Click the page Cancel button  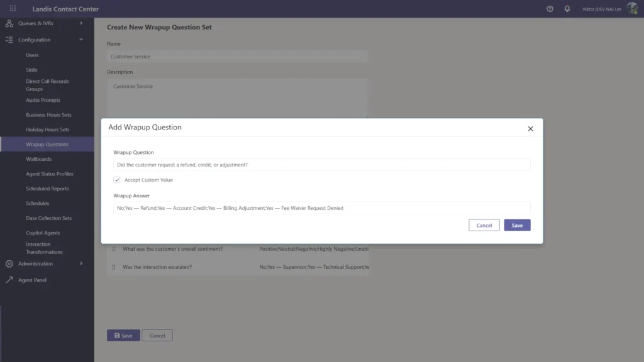click(x=157, y=336)
